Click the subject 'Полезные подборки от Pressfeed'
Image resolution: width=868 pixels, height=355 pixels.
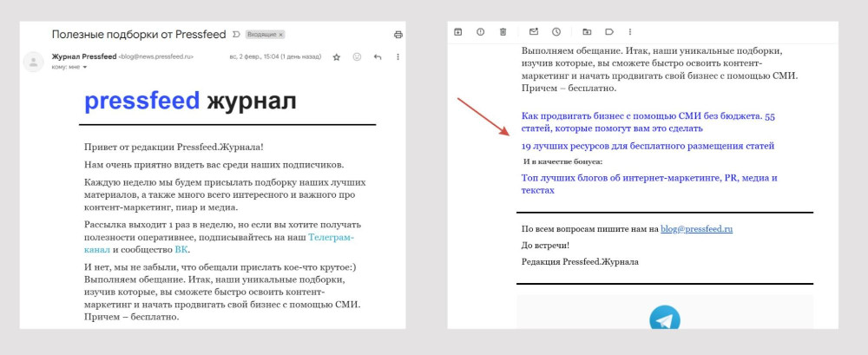click(x=138, y=35)
